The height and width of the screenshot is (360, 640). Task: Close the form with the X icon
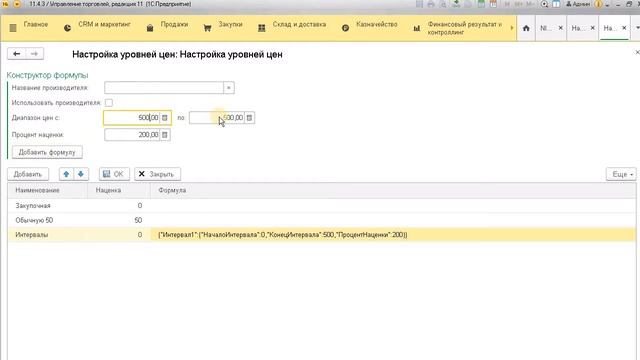pyautogui.click(x=637, y=52)
